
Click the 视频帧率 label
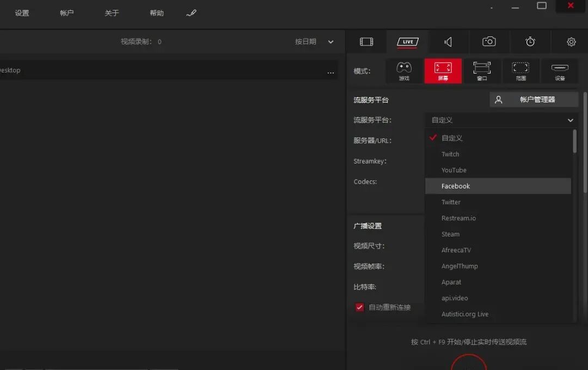[x=369, y=266]
